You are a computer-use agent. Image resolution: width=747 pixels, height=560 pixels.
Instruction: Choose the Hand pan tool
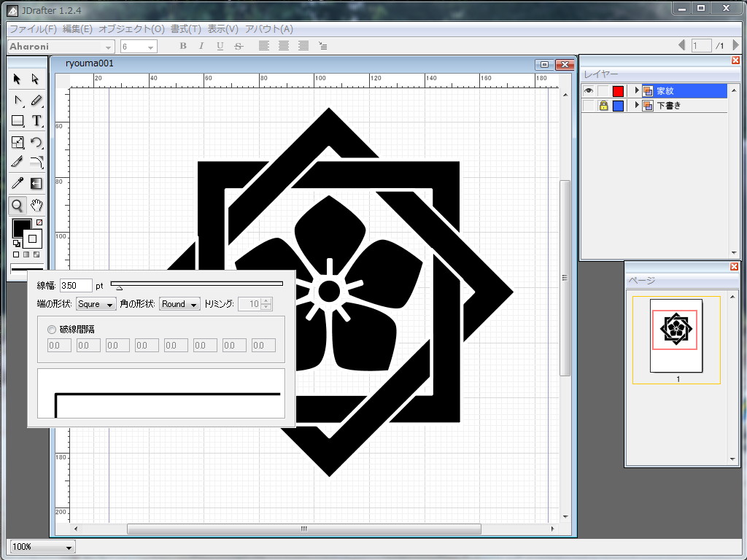click(36, 206)
